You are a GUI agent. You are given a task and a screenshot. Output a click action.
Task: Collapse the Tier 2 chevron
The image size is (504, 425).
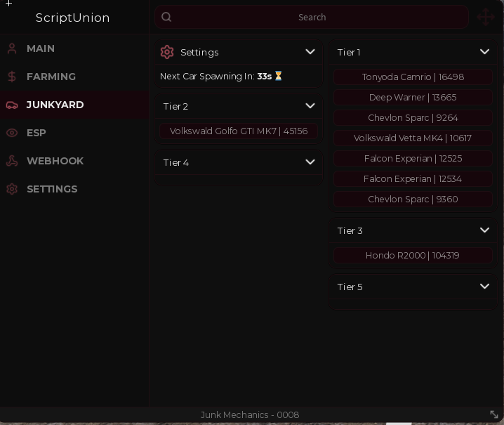click(x=310, y=106)
